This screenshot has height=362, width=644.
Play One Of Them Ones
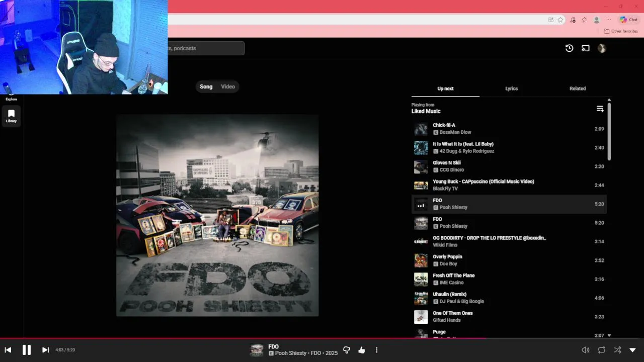509,317
